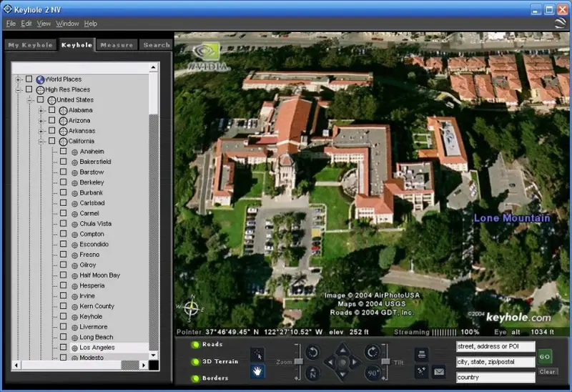Click the crosshair icon beside United States

51,100
